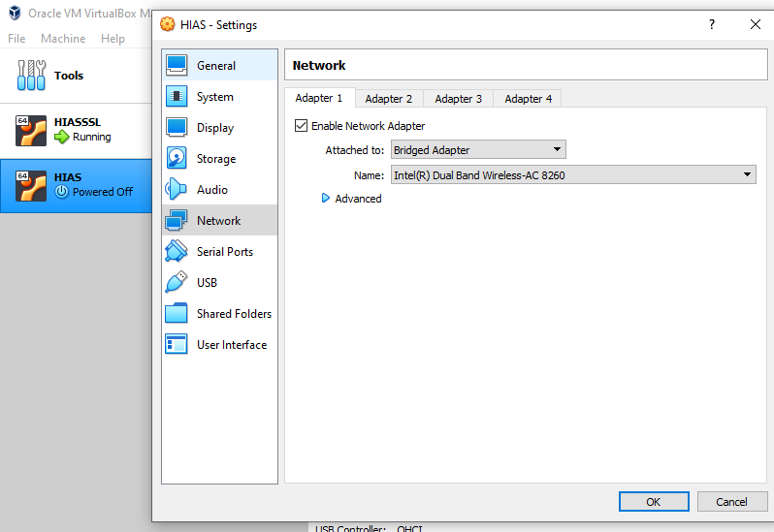Cancel the settings dialog
The height and width of the screenshot is (532, 774).
click(732, 501)
